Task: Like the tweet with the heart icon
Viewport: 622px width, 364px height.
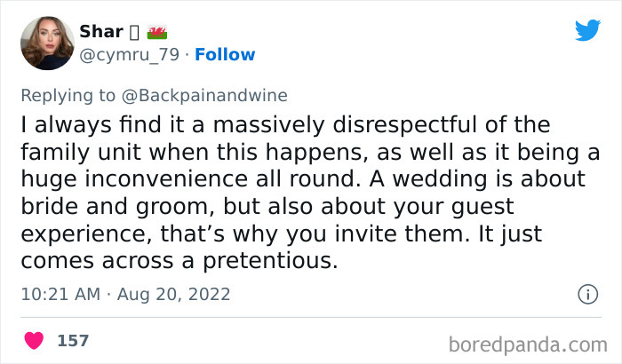Action: click(36, 340)
